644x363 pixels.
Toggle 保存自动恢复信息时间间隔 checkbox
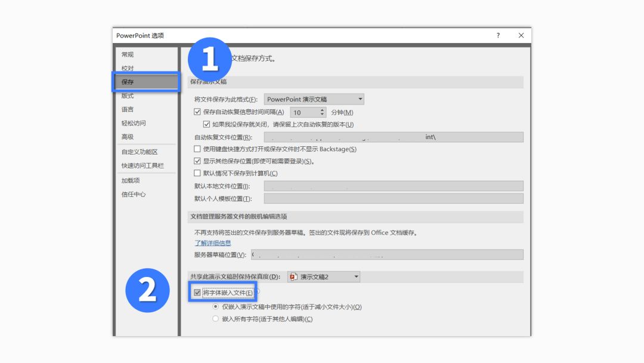tap(197, 112)
